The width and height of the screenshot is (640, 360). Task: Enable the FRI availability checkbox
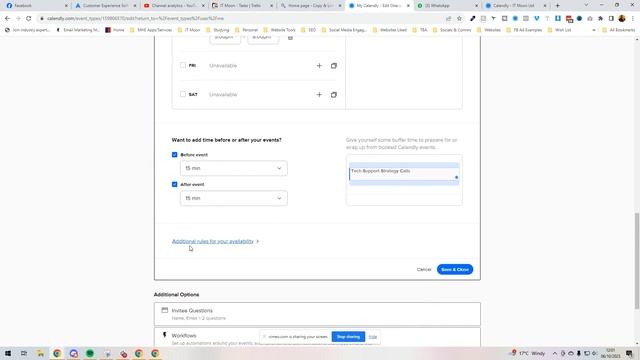[x=183, y=65]
